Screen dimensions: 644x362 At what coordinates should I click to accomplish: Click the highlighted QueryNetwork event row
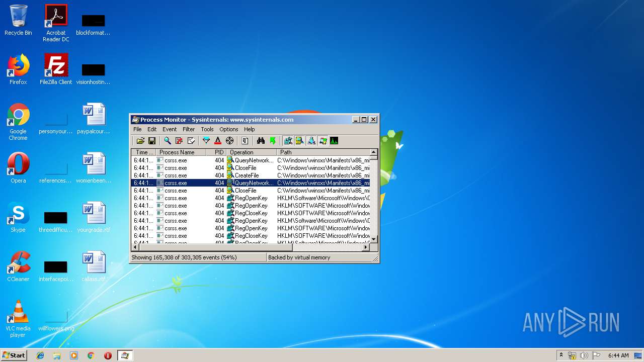[251, 183]
